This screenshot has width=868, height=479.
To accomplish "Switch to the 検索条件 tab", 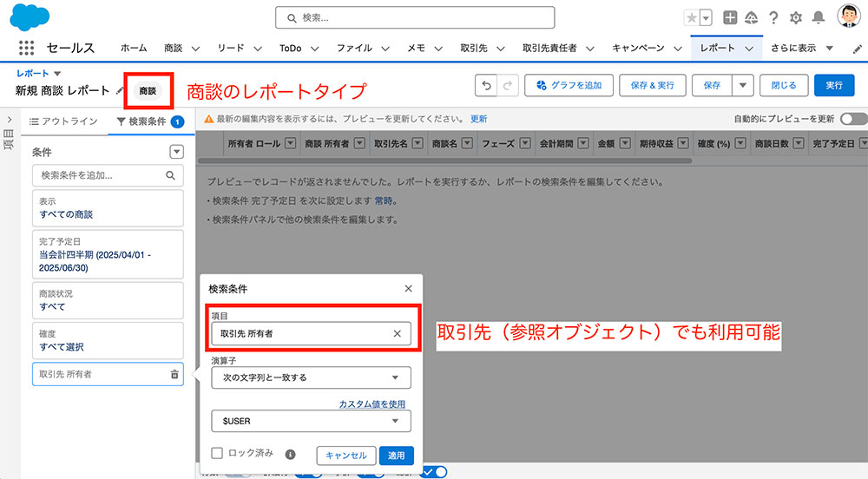I will [x=150, y=121].
